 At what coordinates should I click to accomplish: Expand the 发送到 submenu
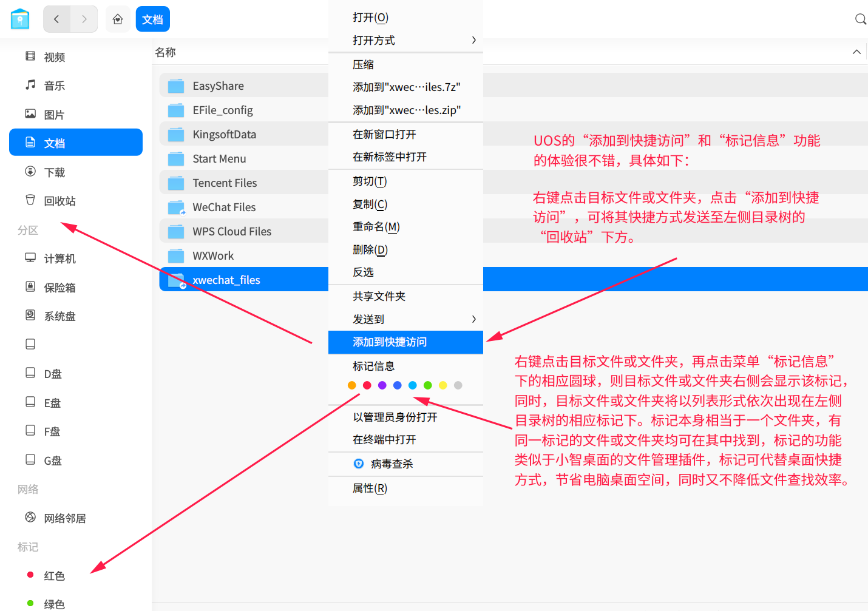[405, 319]
